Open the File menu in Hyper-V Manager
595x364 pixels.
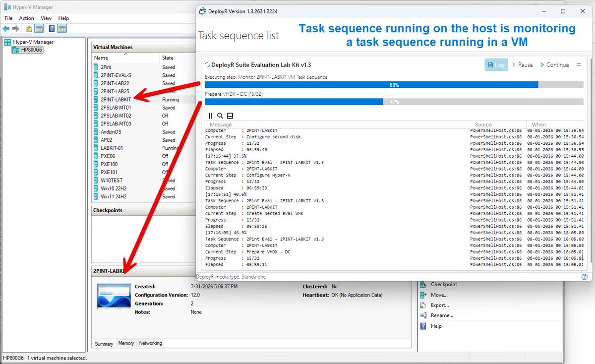(x=8, y=18)
